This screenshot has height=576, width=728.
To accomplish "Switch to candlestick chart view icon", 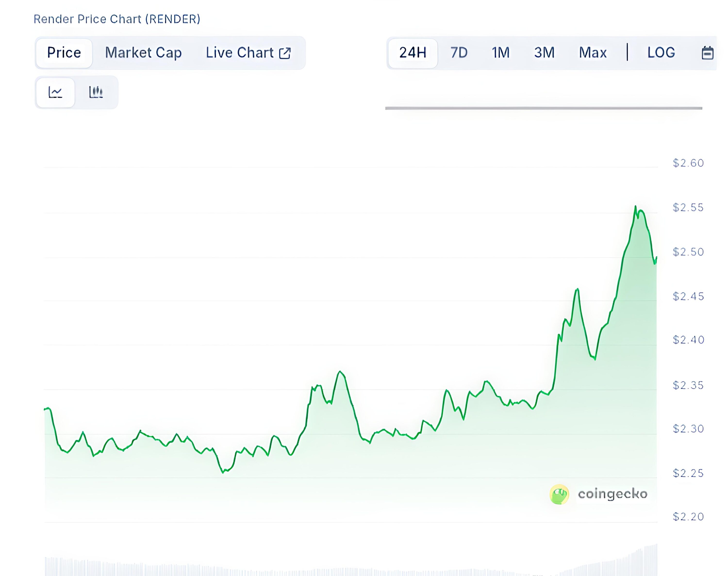I will point(96,92).
